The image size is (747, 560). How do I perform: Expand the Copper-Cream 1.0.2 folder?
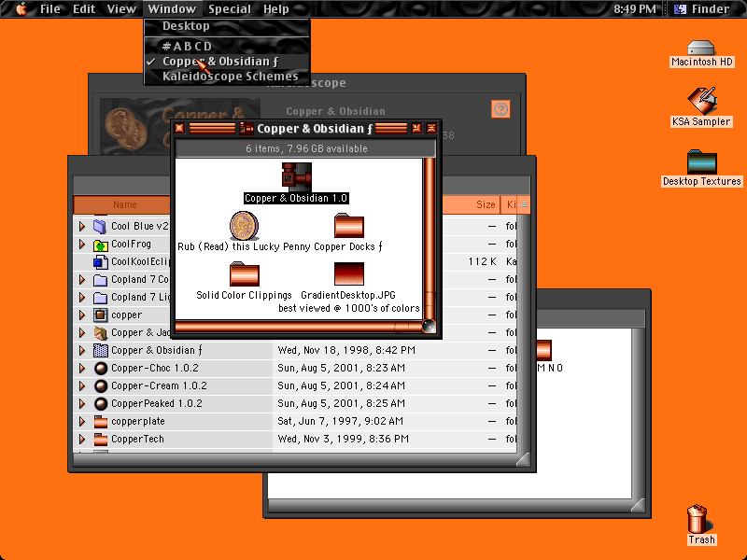point(82,386)
